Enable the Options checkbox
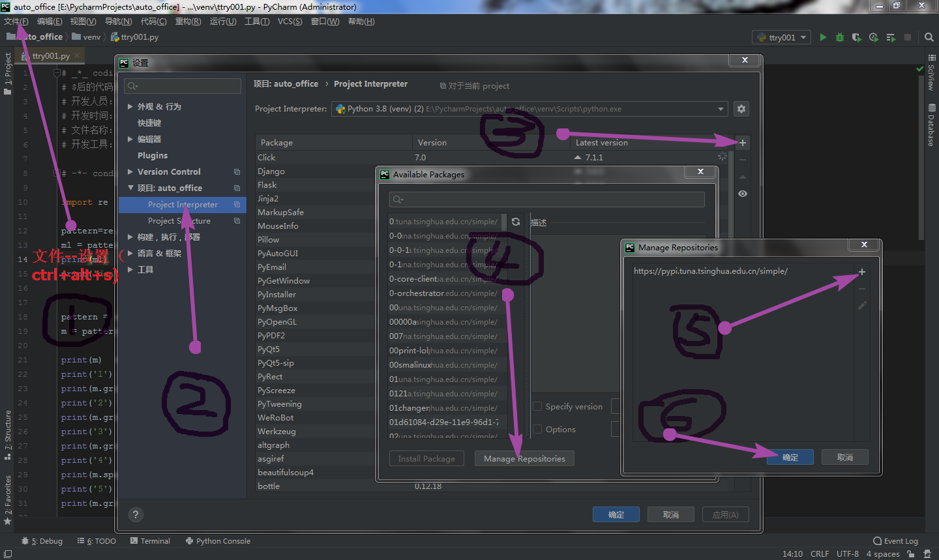This screenshot has width=939, height=560. (x=537, y=429)
